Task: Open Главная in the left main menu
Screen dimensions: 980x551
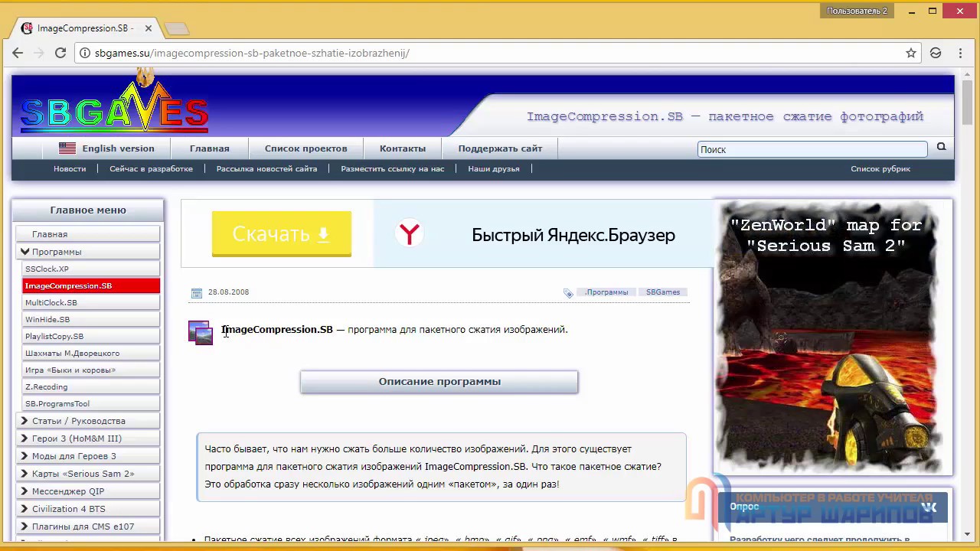Action: (87, 234)
